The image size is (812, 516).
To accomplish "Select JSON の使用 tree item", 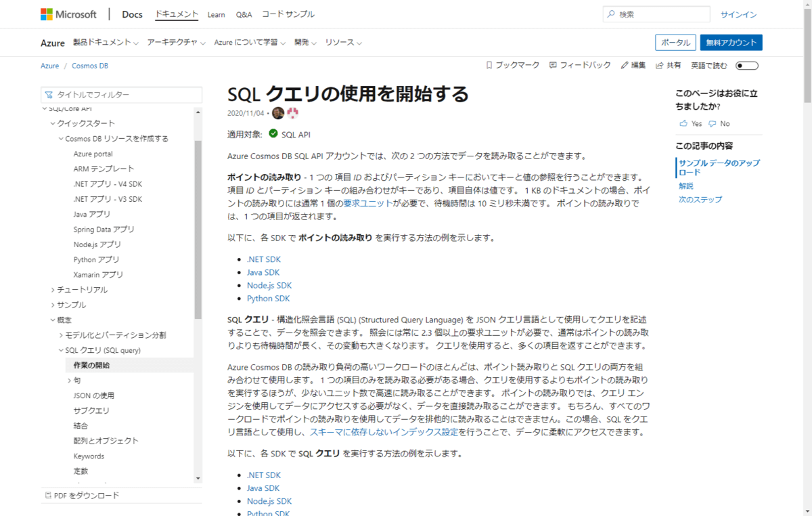I will click(x=94, y=395).
